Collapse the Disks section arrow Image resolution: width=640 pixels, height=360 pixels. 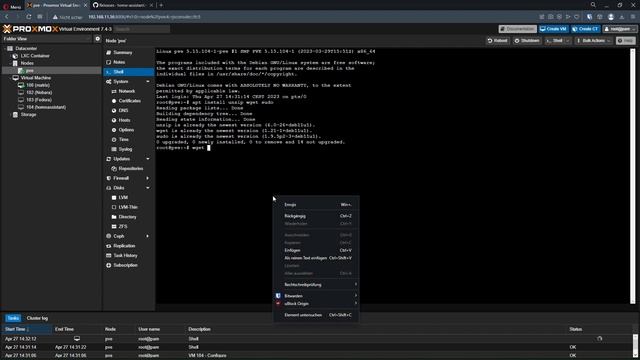pos(148,188)
